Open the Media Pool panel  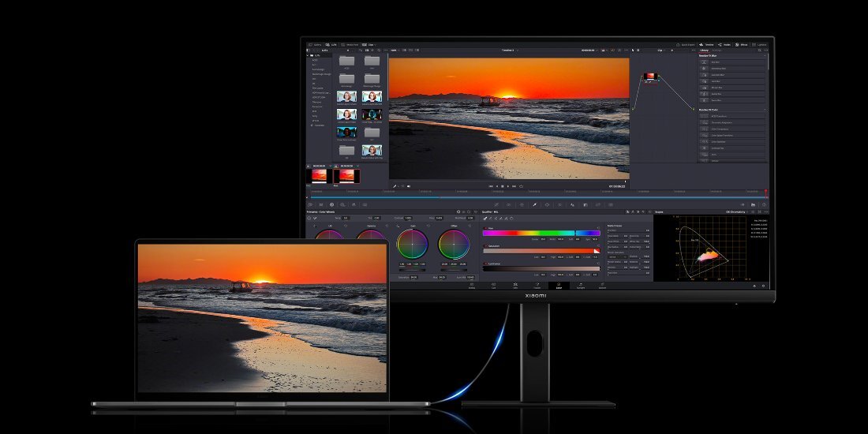350,44
